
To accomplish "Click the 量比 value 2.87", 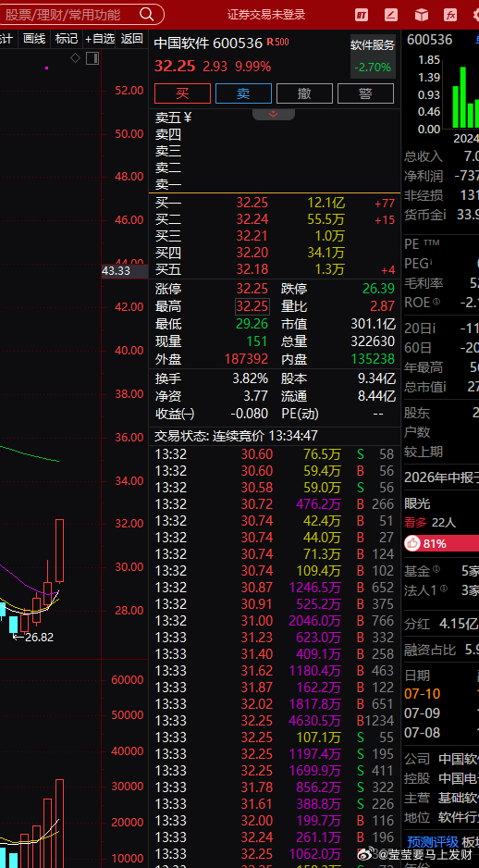I will [383, 306].
